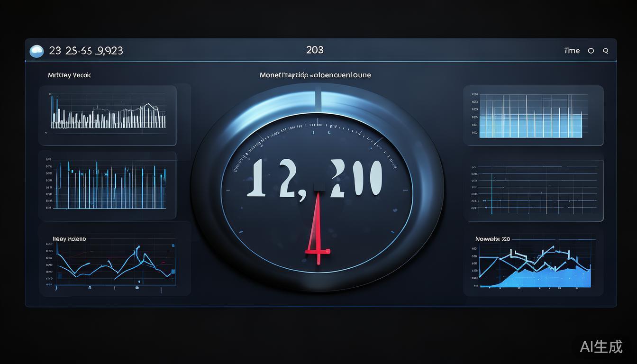Click the cloud icon in the header
The width and height of the screenshot is (637, 364).
coord(36,51)
